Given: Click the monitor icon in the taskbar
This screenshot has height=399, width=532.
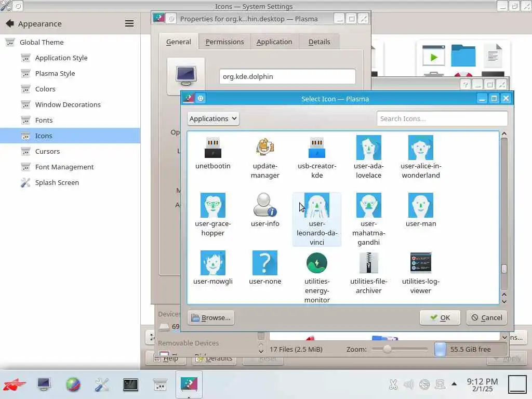Looking at the screenshot, I should tap(44, 384).
